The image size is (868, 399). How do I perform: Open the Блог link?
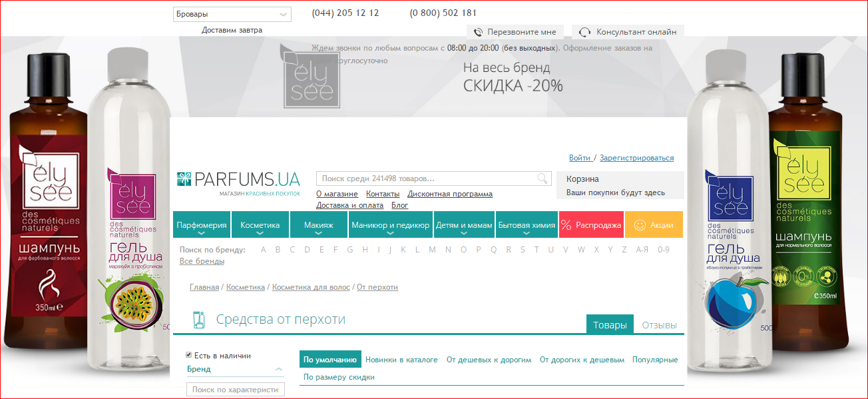(x=399, y=205)
